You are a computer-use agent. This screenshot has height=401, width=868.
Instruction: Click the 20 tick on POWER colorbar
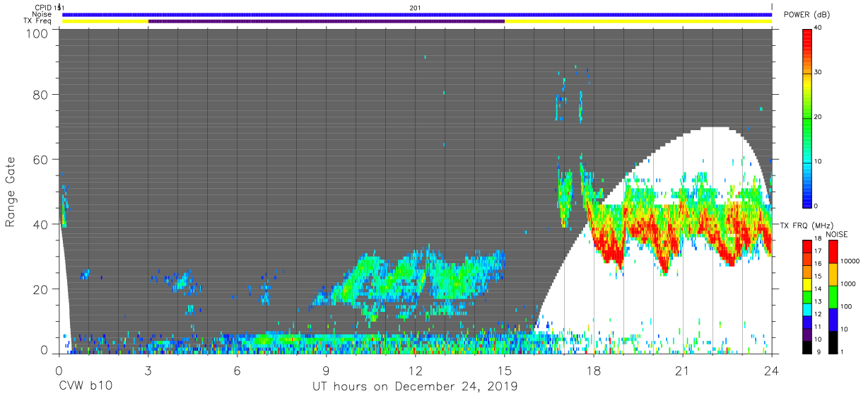point(819,117)
